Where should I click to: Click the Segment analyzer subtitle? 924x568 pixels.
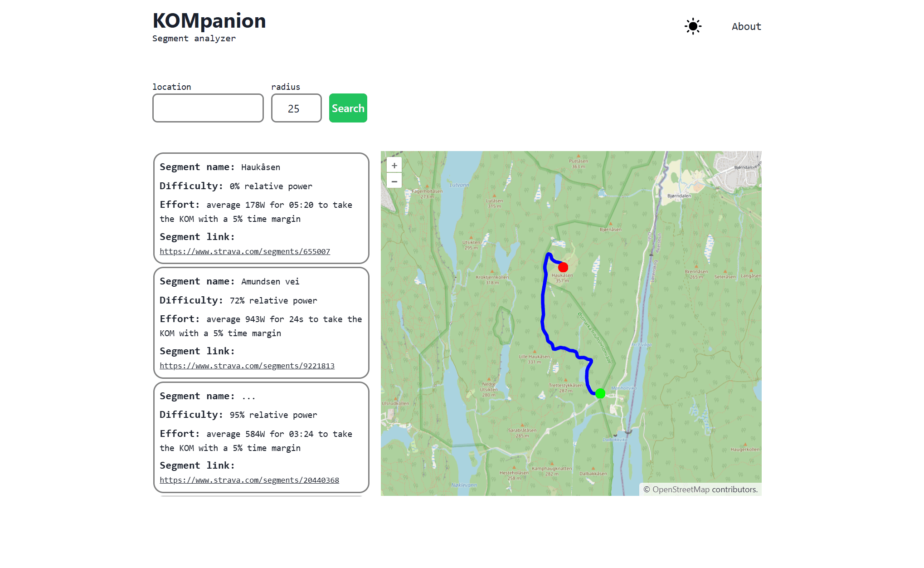click(194, 39)
